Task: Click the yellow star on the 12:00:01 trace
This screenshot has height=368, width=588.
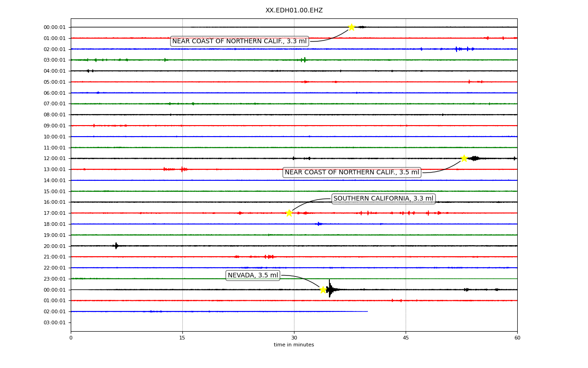Action: coord(464,158)
